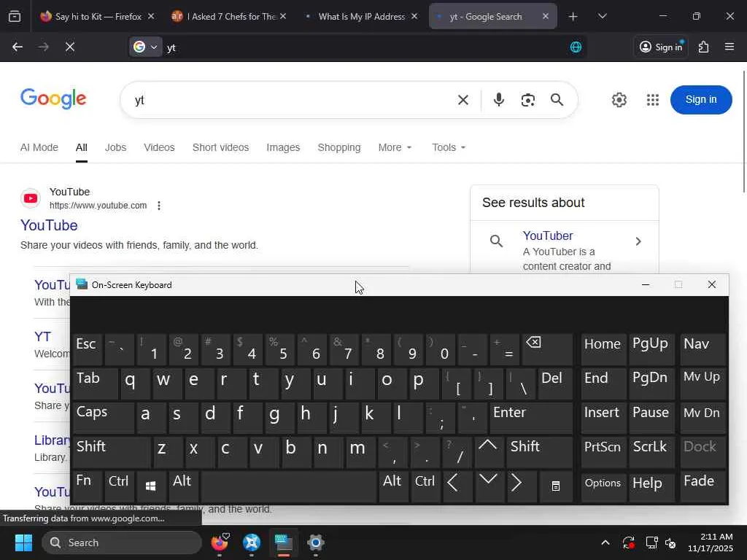Clear the Google search box with X

463,100
